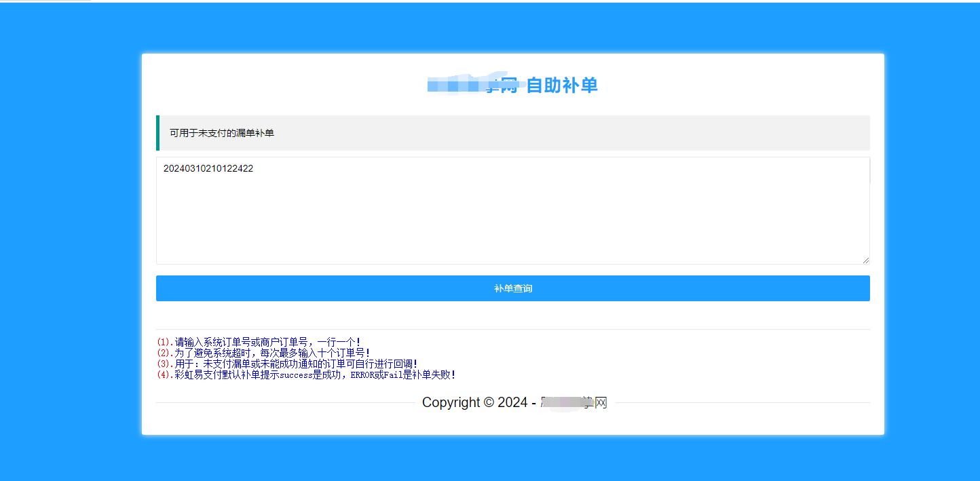Viewport: 980px width, 481px height.
Task: Click instruction text about 彩虹易支付 success
Action: (x=312, y=375)
